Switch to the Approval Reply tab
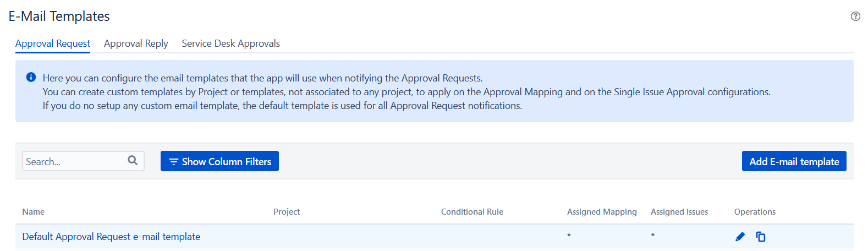868x251 pixels. click(x=136, y=43)
